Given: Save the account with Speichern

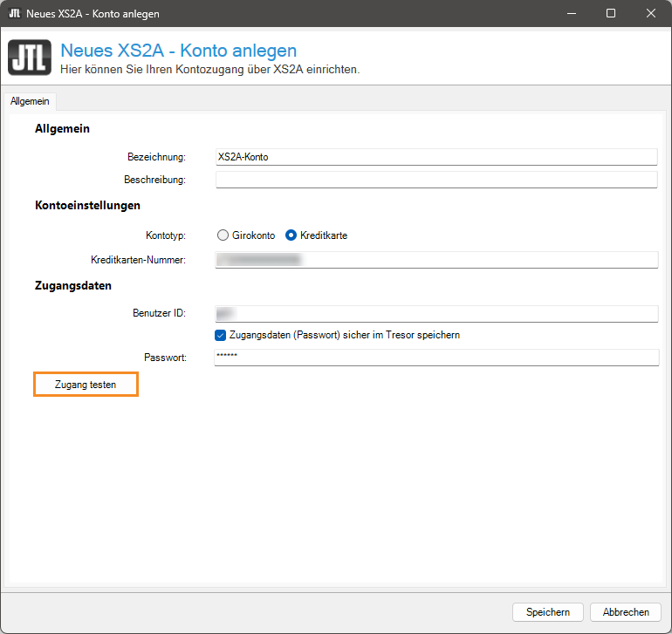Looking at the screenshot, I should point(547,612).
